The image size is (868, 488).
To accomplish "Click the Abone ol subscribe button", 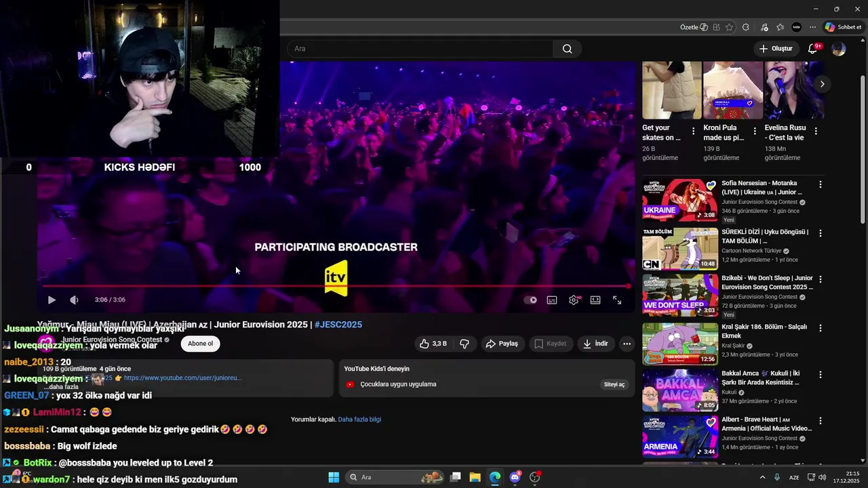I will pyautogui.click(x=200, y=344).
